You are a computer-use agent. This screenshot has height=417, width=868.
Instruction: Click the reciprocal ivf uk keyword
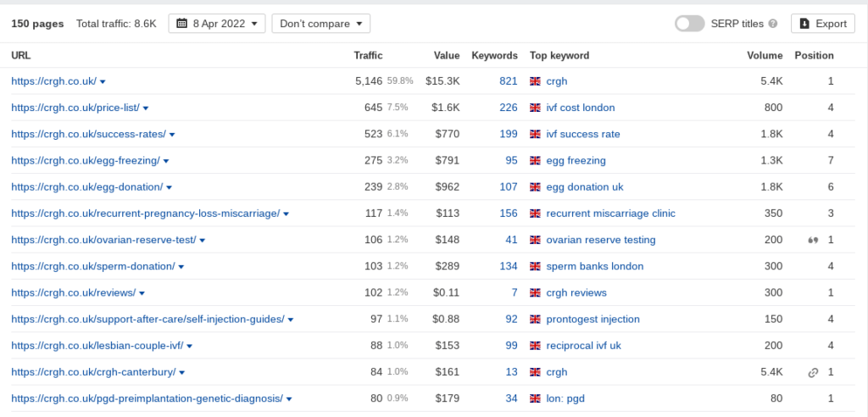pyautogui.click(x=583, y=346)
